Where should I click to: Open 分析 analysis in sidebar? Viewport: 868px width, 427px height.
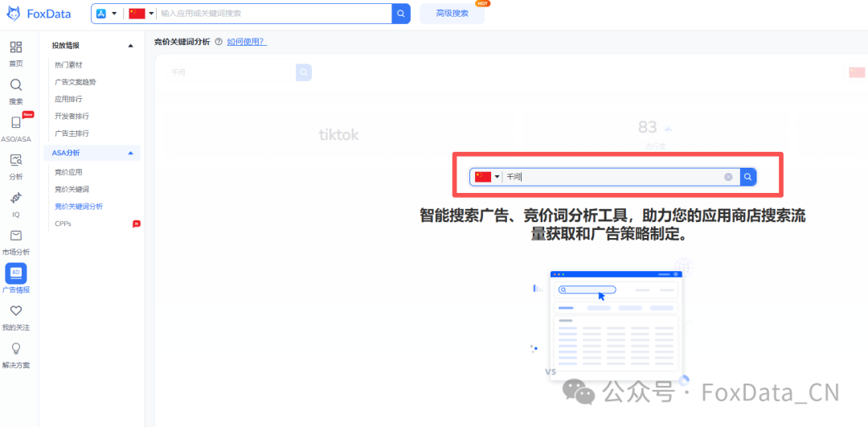coord(16,167)
